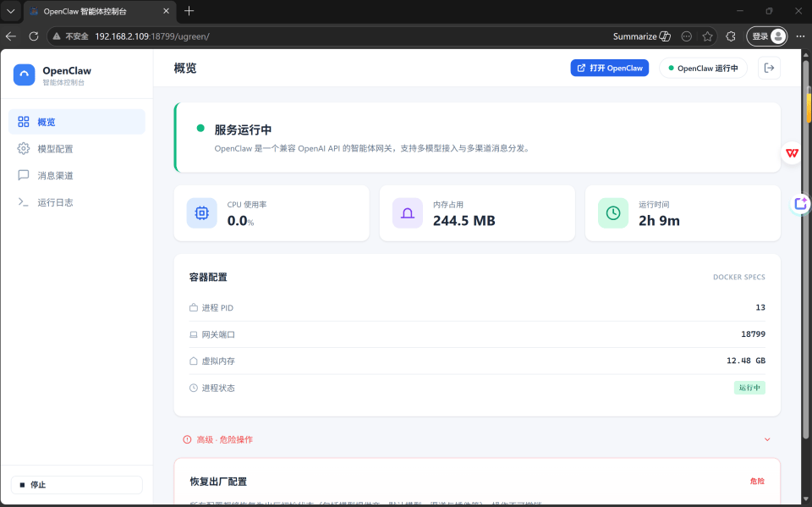Click the 停止 stop button
Screen dimensions: 812x507
(77, 485)
